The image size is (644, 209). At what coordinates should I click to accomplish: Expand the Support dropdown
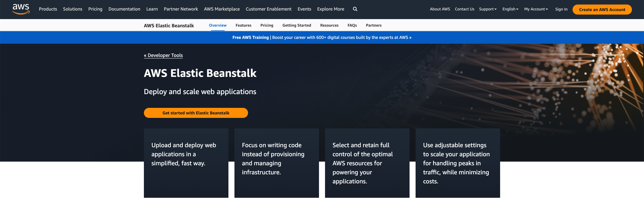(488, 9)
